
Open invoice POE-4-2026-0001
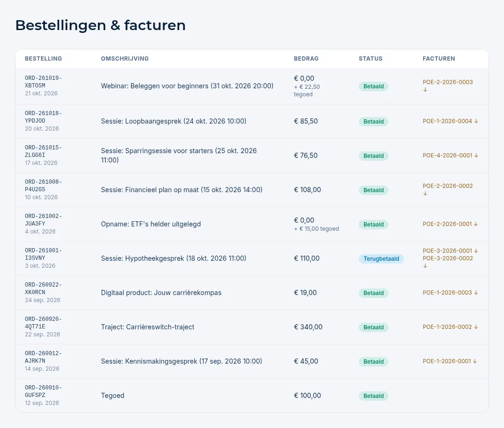tap(450, 156)
